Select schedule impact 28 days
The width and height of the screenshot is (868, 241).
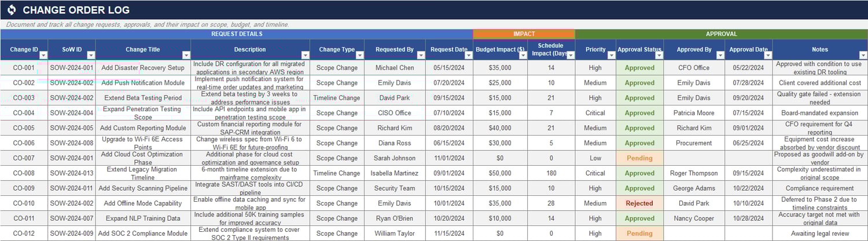coord(551,203)
